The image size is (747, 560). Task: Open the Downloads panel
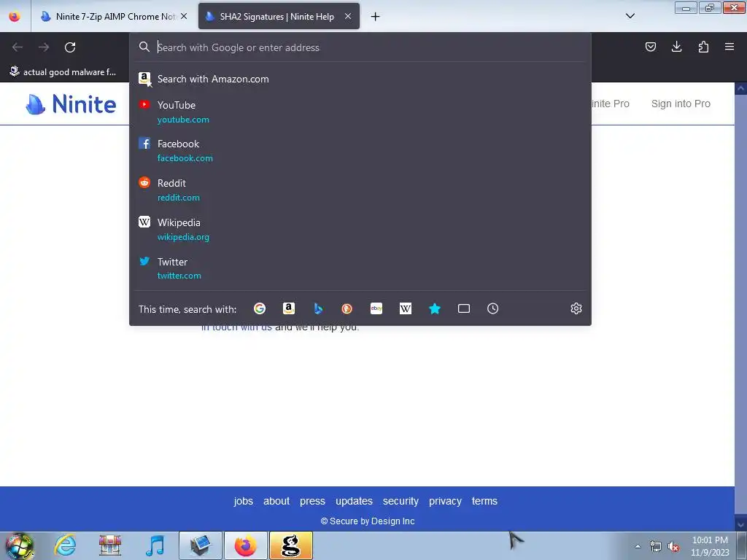point(676,47)
